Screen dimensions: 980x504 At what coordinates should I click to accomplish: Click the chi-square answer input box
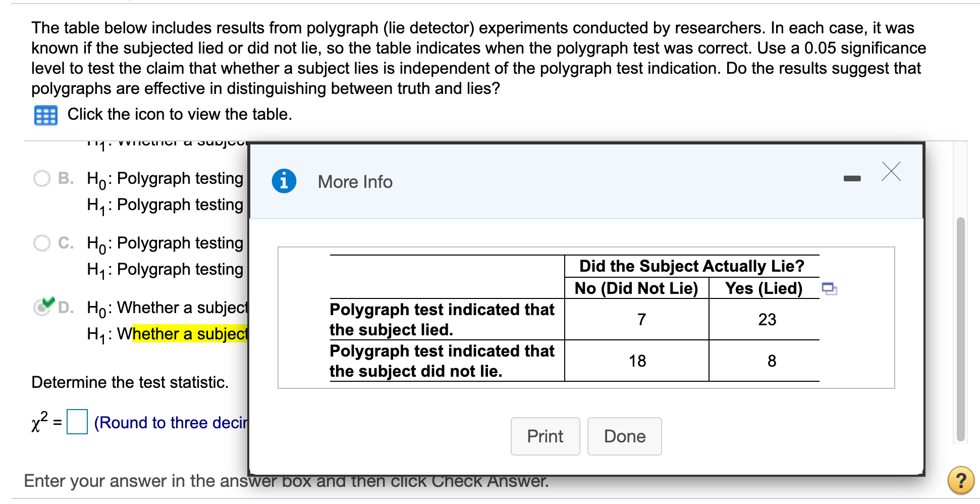click(77, 421)
